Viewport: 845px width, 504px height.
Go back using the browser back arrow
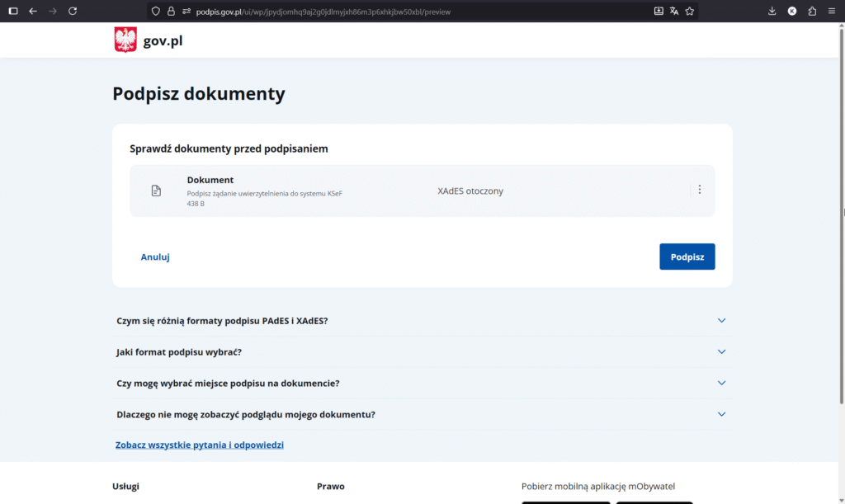(33, 11)
